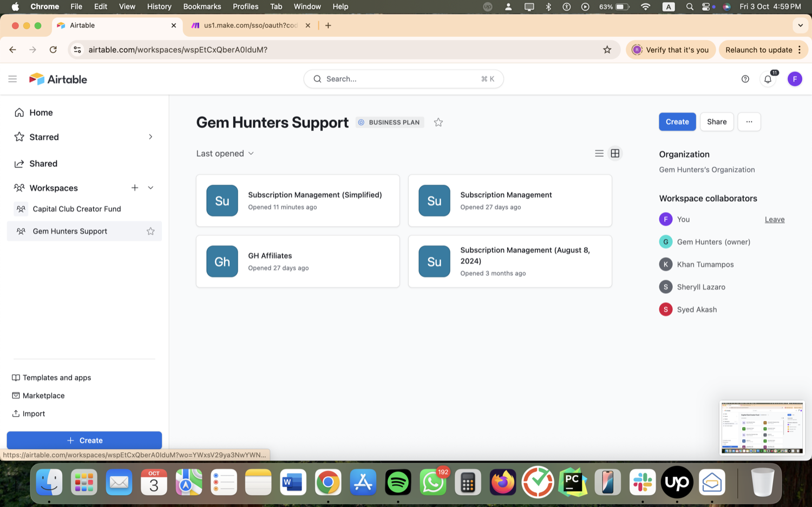812x507 pixels.
Task: Open Spotlight search in menu bar
Action: (690, 6)
